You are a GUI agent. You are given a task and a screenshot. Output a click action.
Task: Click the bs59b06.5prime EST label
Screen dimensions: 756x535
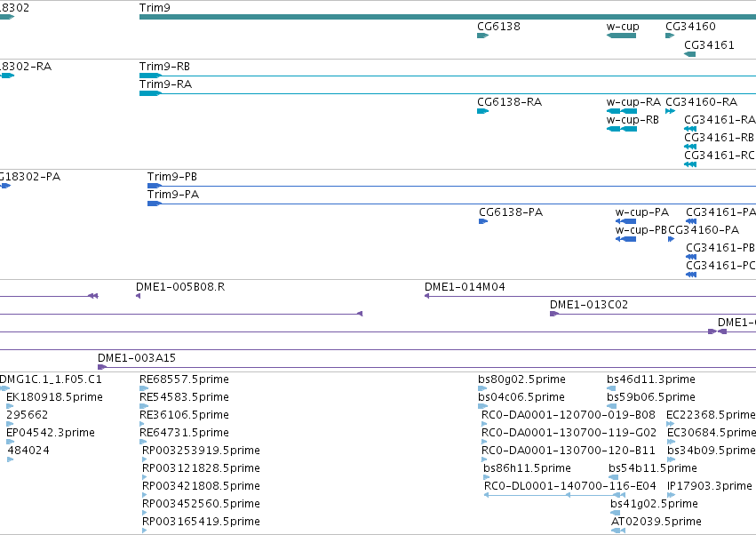651,397
